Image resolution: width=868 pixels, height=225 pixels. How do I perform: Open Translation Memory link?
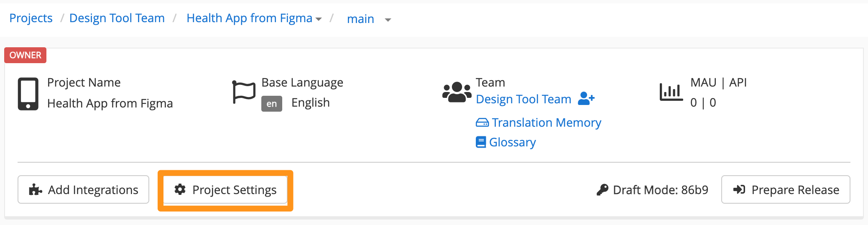pyautogui.click(x=546, y=123)
